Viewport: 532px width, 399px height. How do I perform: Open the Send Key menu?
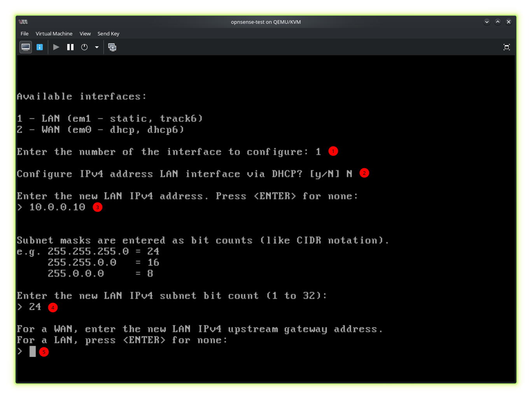tap(108, 33)
